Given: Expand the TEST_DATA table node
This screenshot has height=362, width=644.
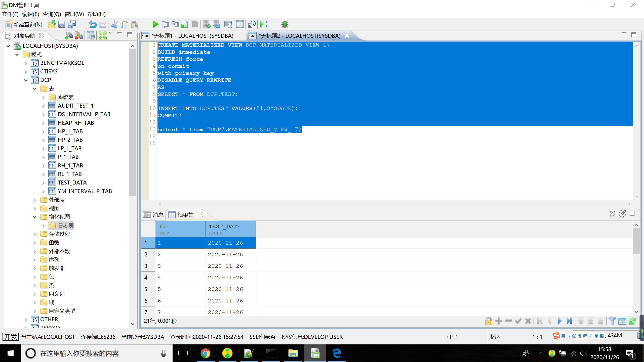Looking at the screenshot, I should 43,183.
